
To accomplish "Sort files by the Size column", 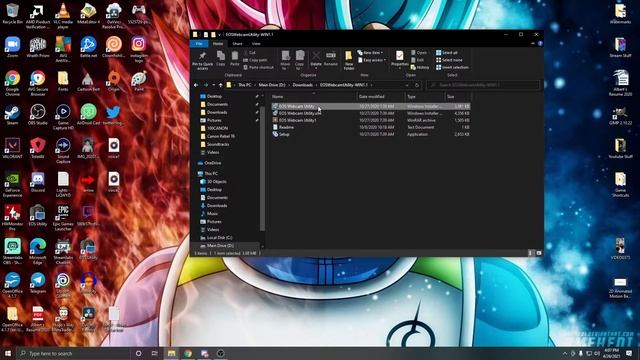I will (x=458, y=97).
